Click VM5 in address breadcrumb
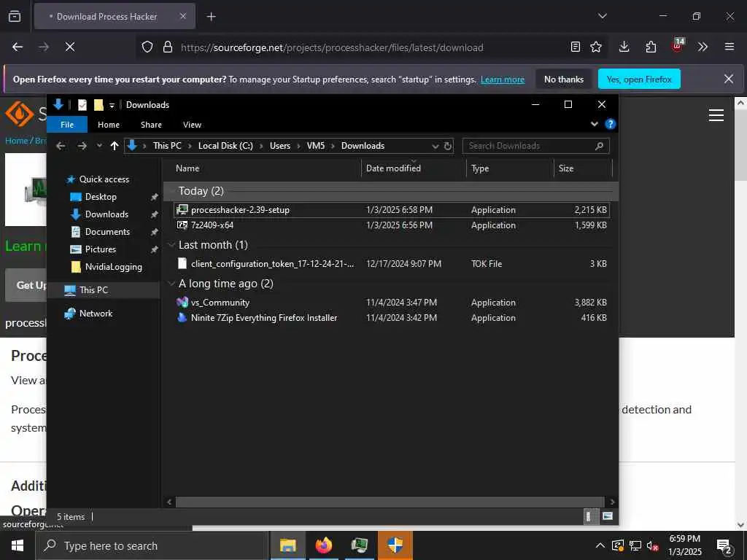Viewport: 747px width, 560px height. [x=315, y=146]
